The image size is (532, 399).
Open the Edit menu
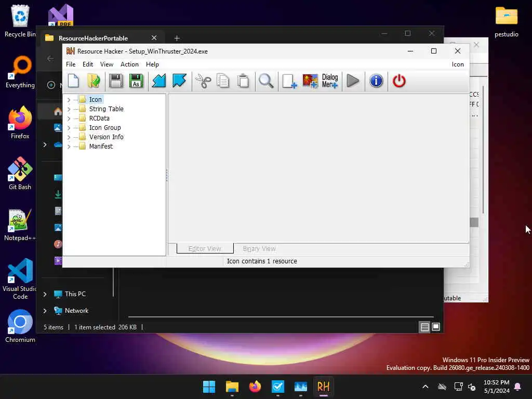(87, 64)
